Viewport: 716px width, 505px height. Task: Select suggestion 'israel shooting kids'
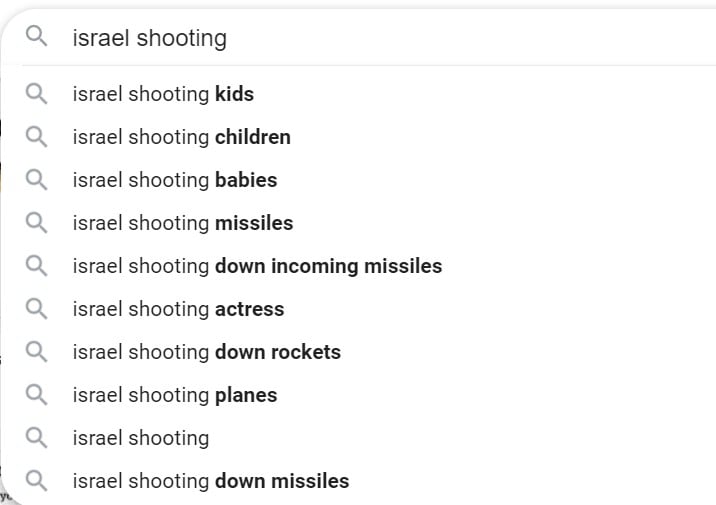pos(358,94)
